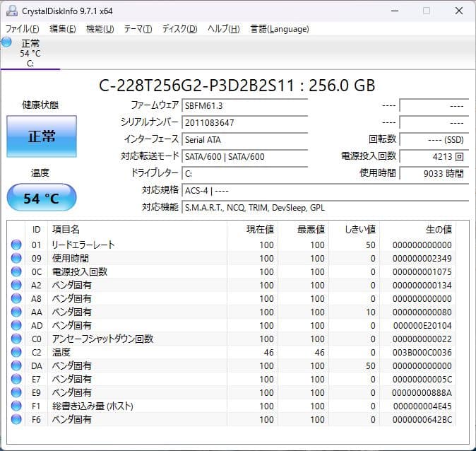Select the 総書き込み量 (ホスト) attribute name
Viewport: 476px width, 451px height.
pos(93,406)
